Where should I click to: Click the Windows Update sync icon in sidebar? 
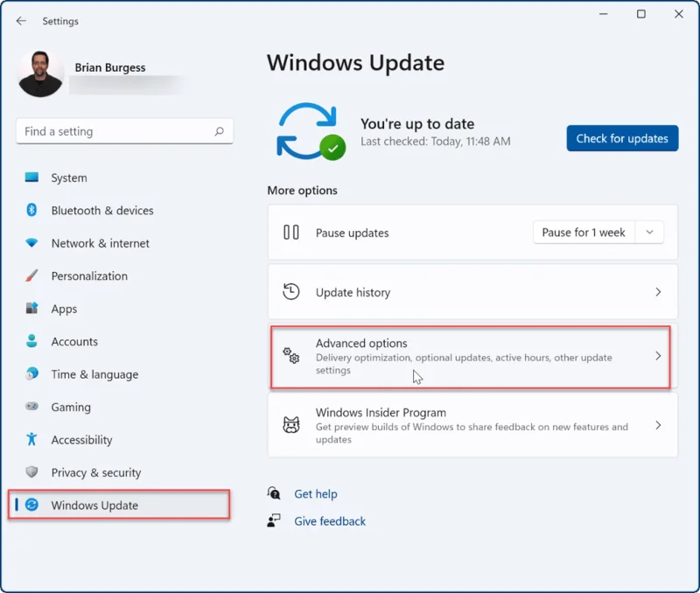31,505
